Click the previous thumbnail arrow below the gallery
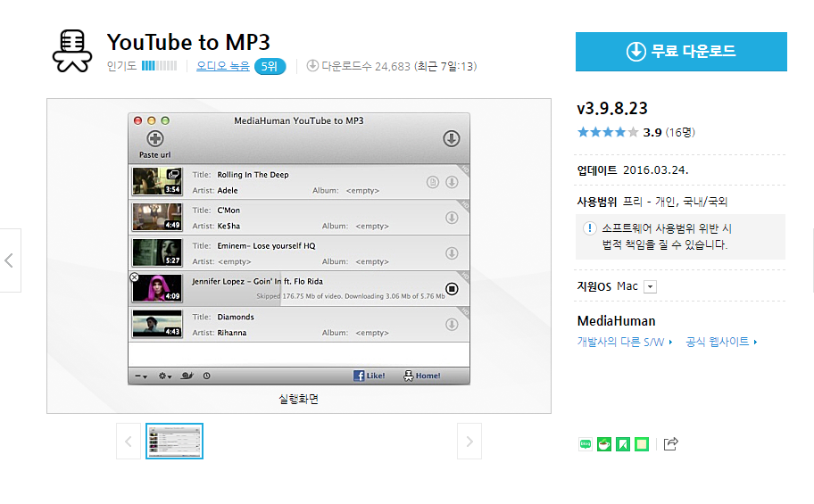The image size is (814, 504). [x=129, y=442]
